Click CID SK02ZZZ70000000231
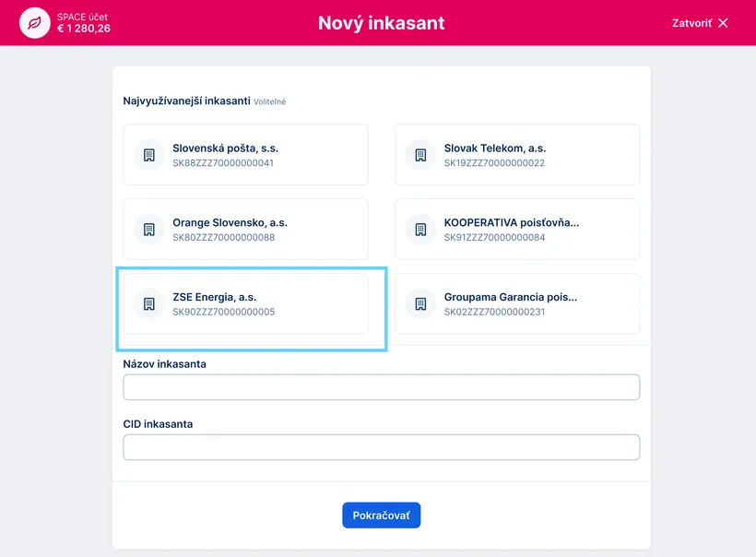The width and height of the screenshot is (756, 557). coord(494,312)
